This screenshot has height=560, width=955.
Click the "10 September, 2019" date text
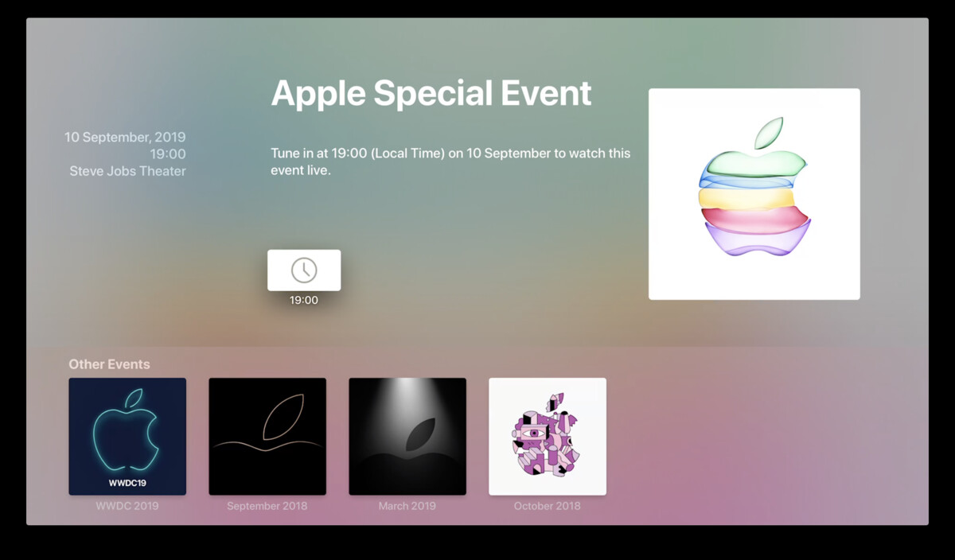coord(125,137)
